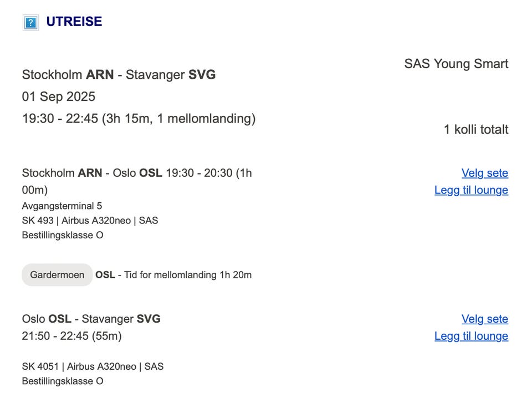This screenshot has height=403, width=532.
Task: Click the 21:50 - 22:45 (55m) time line
Action: [x=71, y=336]
